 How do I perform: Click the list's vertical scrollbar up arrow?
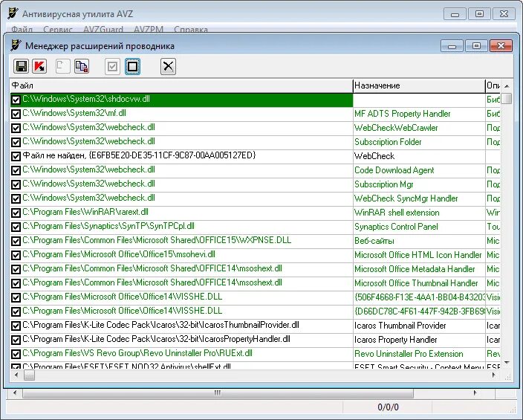[x=507, y=86]
